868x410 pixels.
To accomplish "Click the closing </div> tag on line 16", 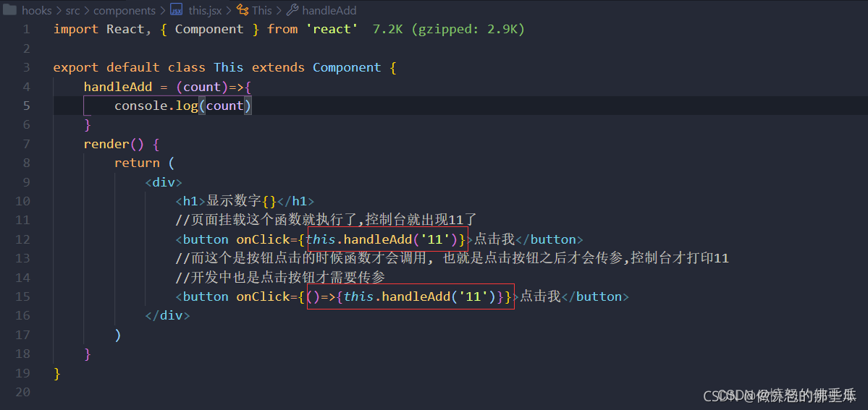I will click(x=167, y=315).
